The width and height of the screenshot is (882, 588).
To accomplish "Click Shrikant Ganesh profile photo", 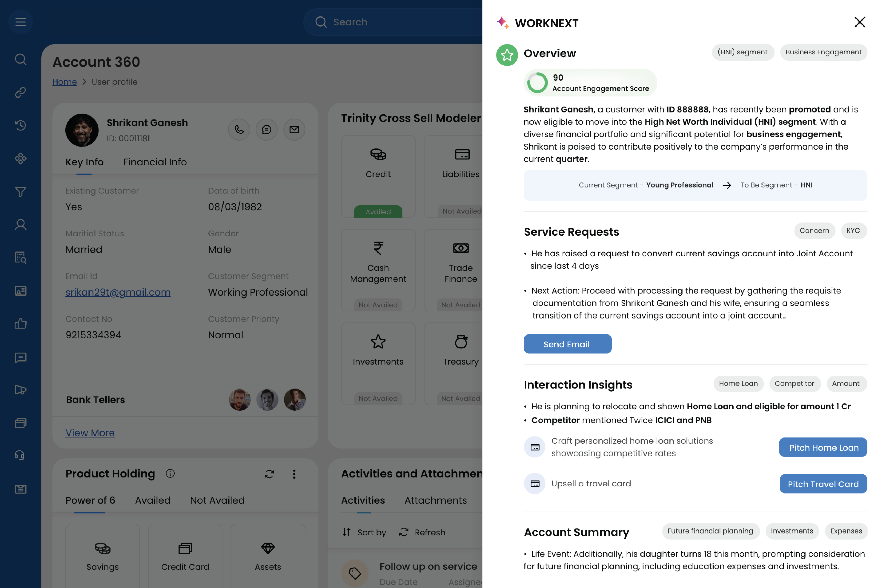I will [82, 130].
